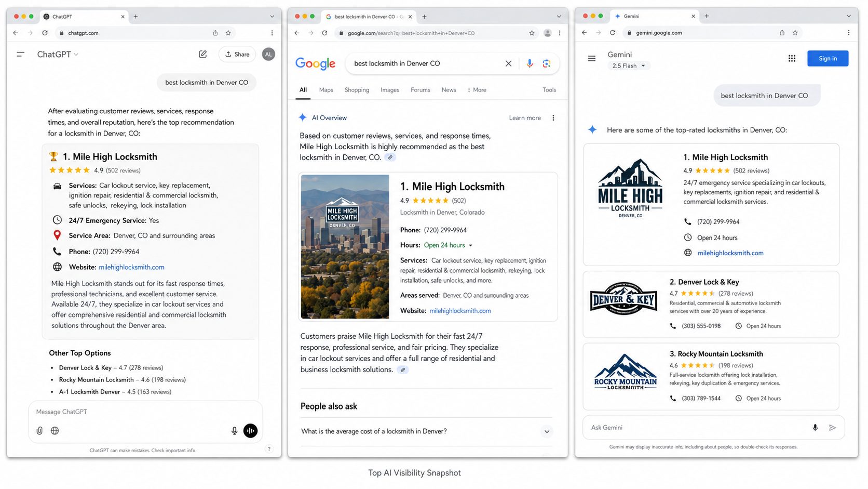Click the Mile High Locksmith logo in Gemini
Viewport: 868px width, 489px height.
630,189
